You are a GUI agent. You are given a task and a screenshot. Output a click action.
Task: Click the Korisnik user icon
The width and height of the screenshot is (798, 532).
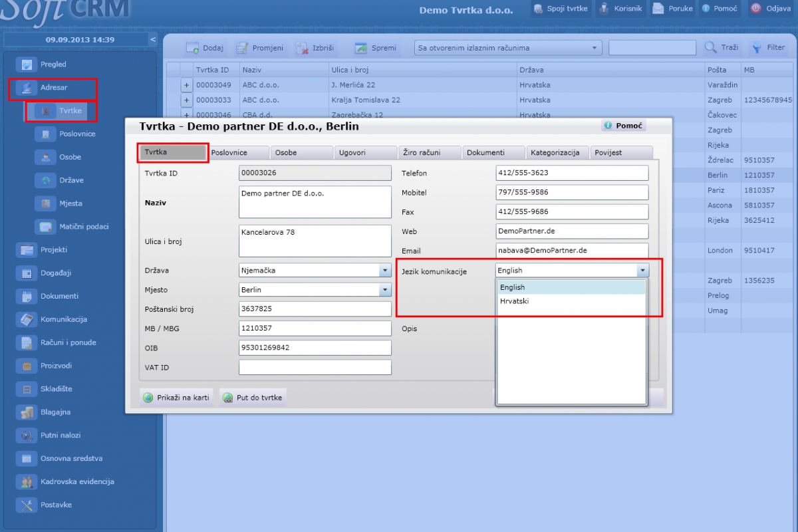604,9
